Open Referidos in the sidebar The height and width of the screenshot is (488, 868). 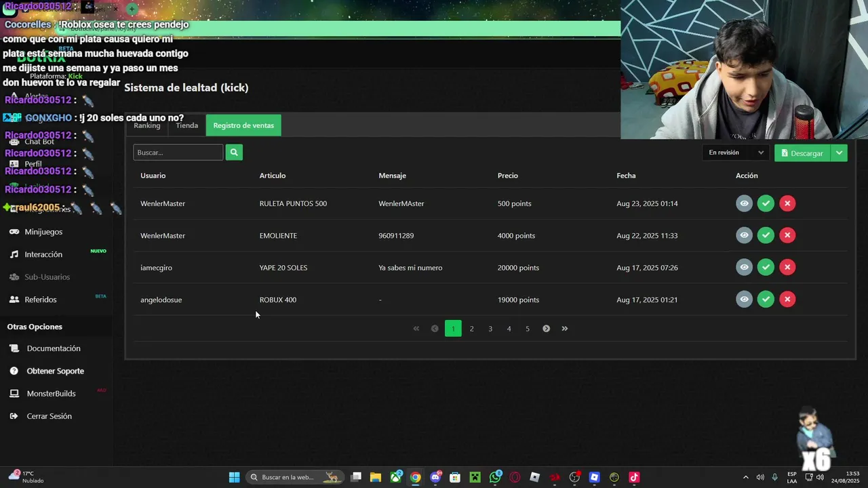tap(41, 300)
